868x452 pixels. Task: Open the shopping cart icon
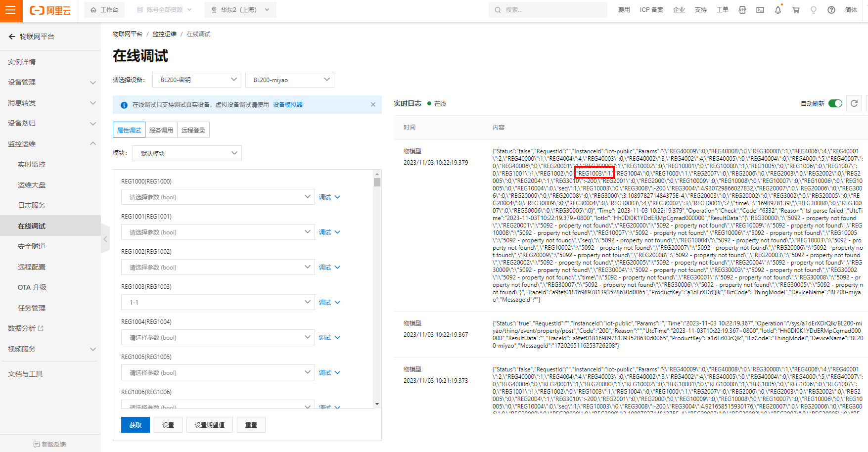[796, 10]
